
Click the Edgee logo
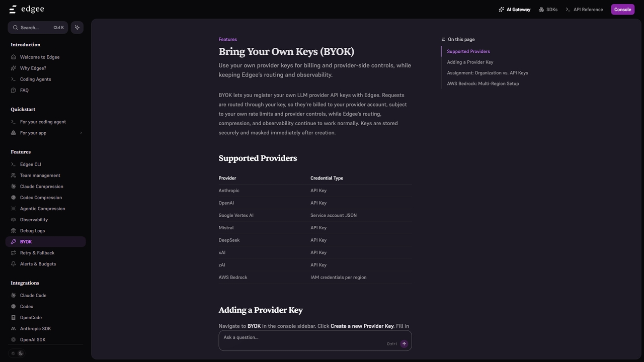click(27, 9)
